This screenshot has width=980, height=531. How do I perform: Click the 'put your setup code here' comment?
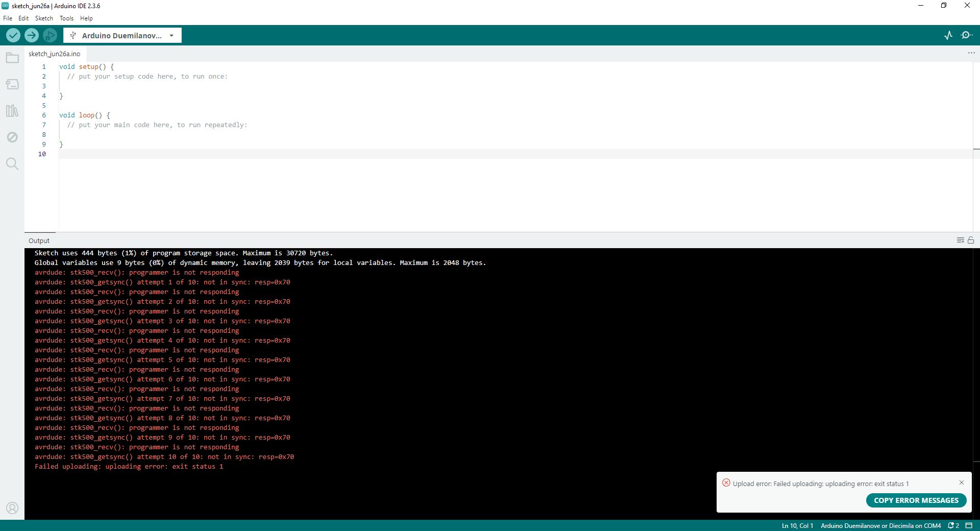tap(148, 77)
